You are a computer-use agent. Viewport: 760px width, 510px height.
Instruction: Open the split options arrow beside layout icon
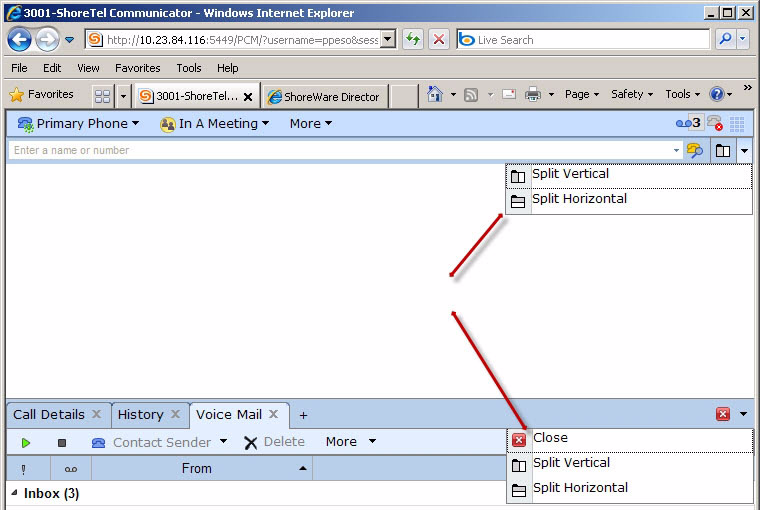tap(744, 151)
